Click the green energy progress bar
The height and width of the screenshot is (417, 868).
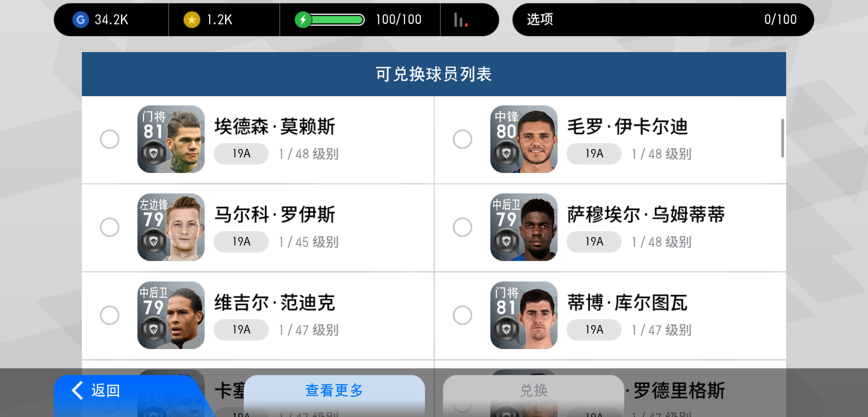coord(337,19)
